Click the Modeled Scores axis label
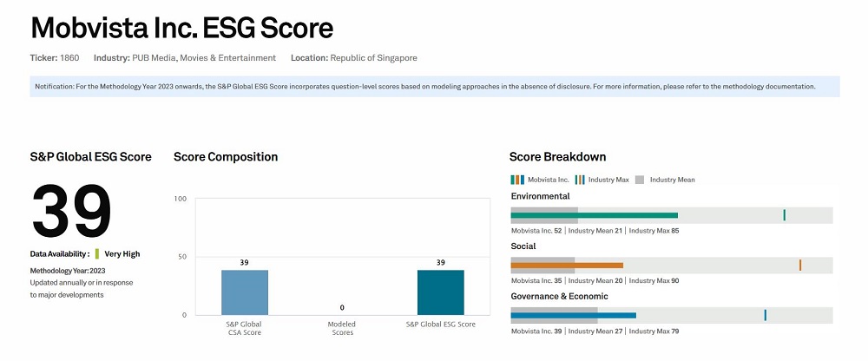This screenshot has width=868, height=361. [x=342, y=328]
